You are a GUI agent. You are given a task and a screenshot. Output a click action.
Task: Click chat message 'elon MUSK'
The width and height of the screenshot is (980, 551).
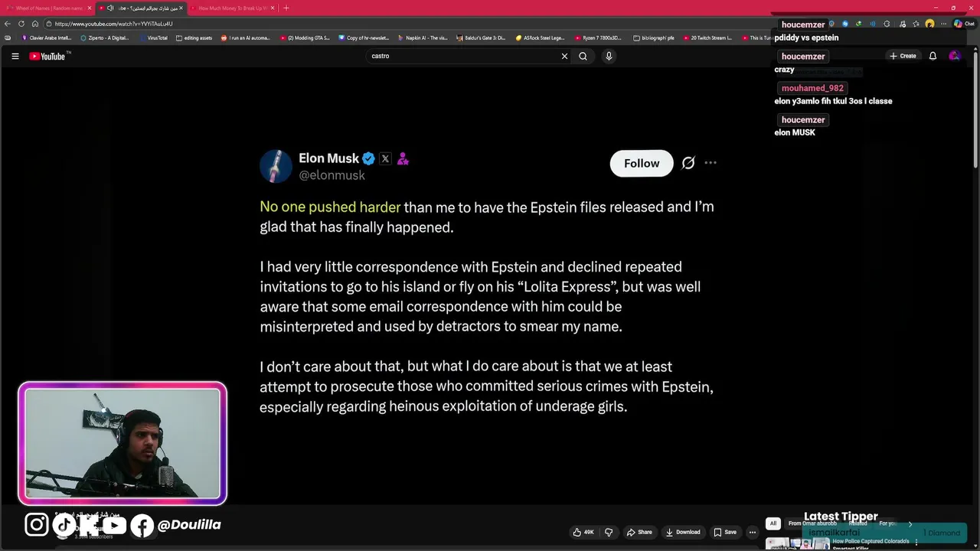coord(795,132)
